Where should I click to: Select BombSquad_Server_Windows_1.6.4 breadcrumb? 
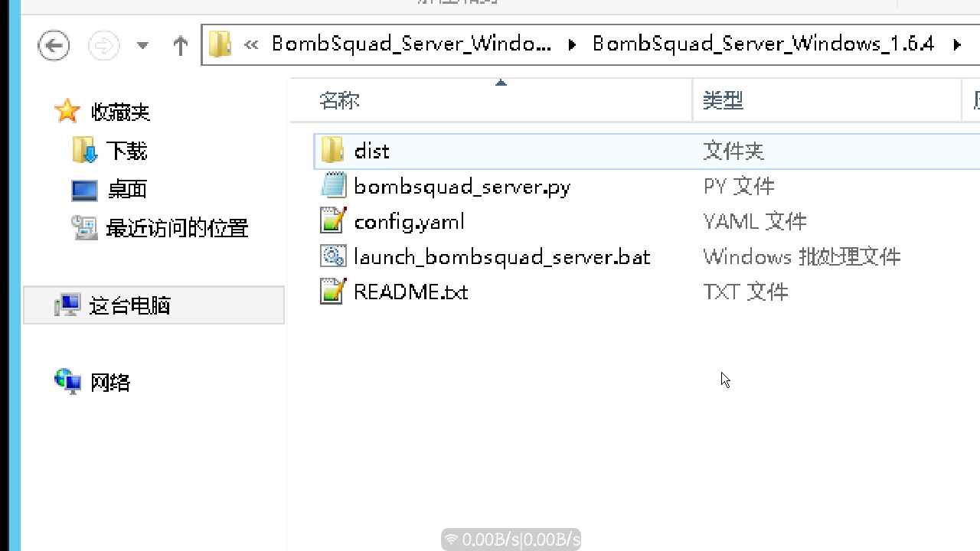point(763,44)
